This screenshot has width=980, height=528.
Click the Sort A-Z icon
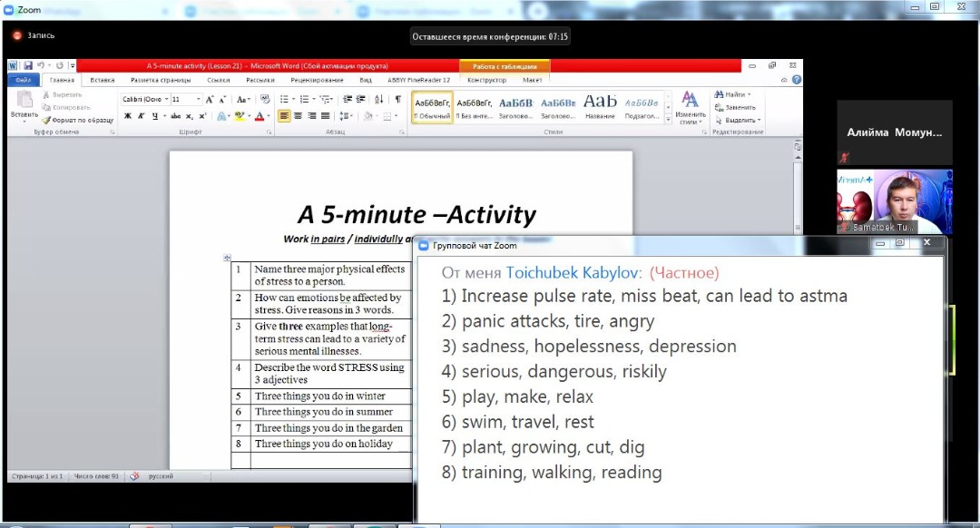(381, 99)
